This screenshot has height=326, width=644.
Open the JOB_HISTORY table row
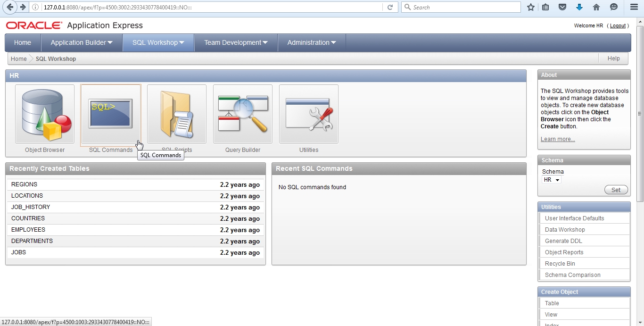135,207
